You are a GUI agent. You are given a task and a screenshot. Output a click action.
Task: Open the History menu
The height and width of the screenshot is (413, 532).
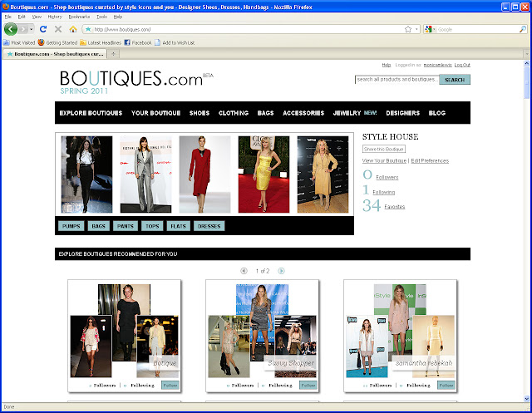coord(55,17)
